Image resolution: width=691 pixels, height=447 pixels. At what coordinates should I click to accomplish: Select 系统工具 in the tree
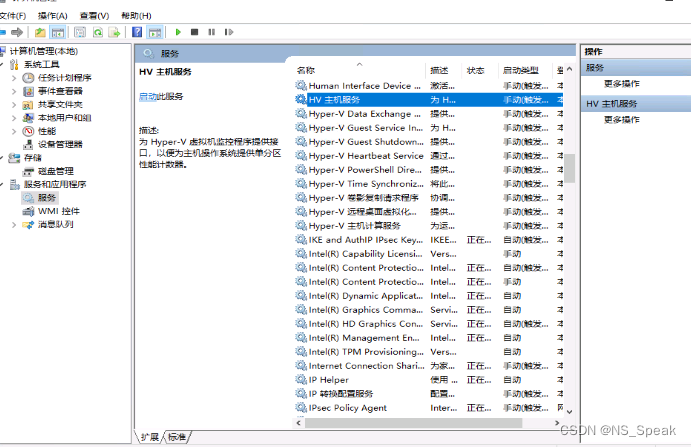coord(41,64)
